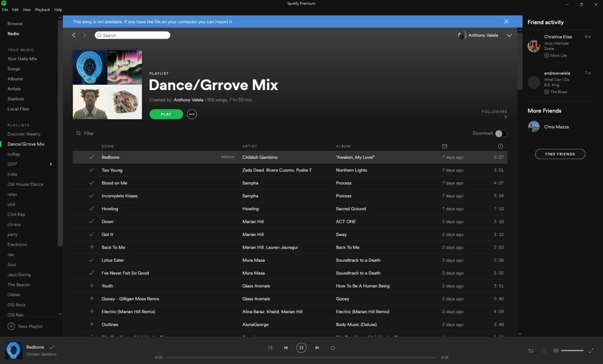Sort by the SONG column header
Viewport: 603px width, 364px height.
pyautogui.click(x=108, y=146)
